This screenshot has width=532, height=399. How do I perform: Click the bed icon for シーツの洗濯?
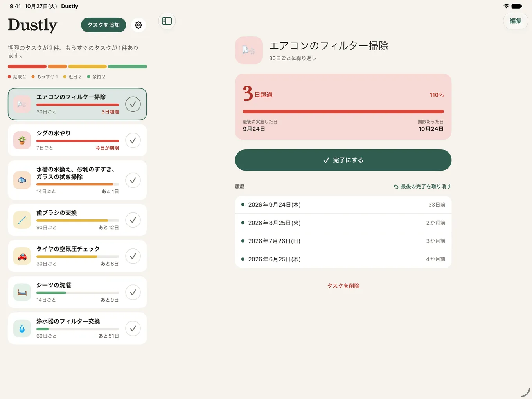coord(22,293)
